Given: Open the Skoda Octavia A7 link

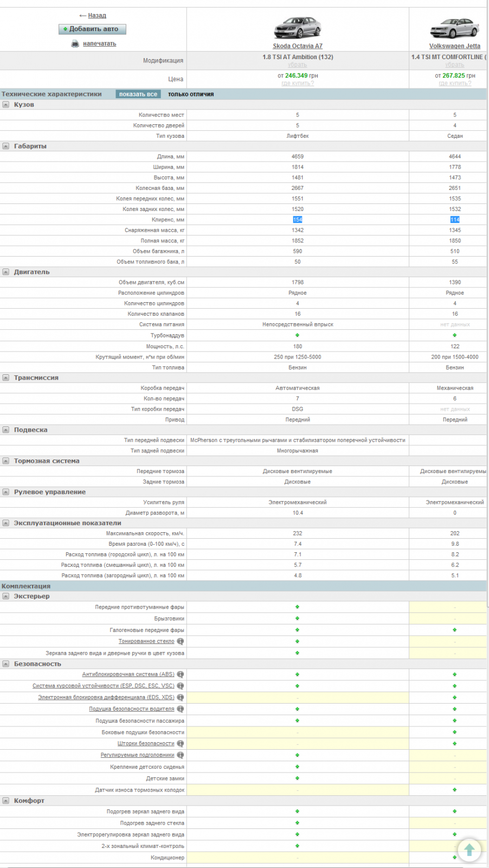Looking at the screenshot, I should [x=298, y=46].
